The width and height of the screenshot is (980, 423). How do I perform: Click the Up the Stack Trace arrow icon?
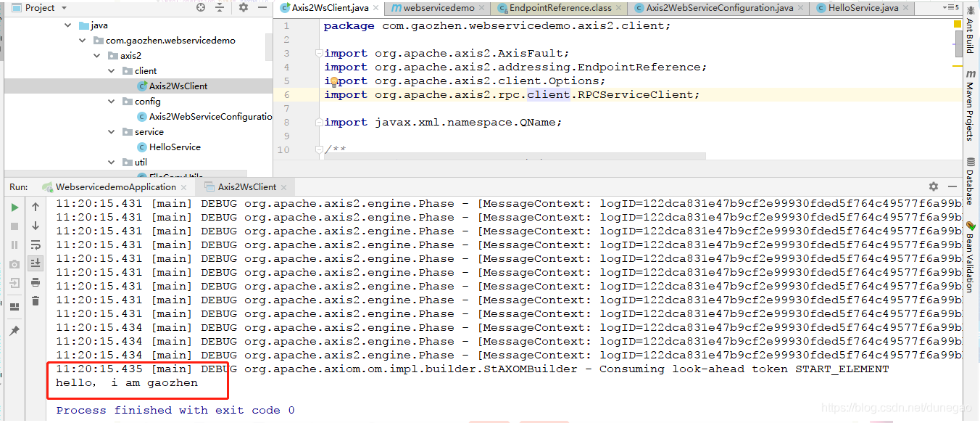pyautogui.click(x=35, y=207)
